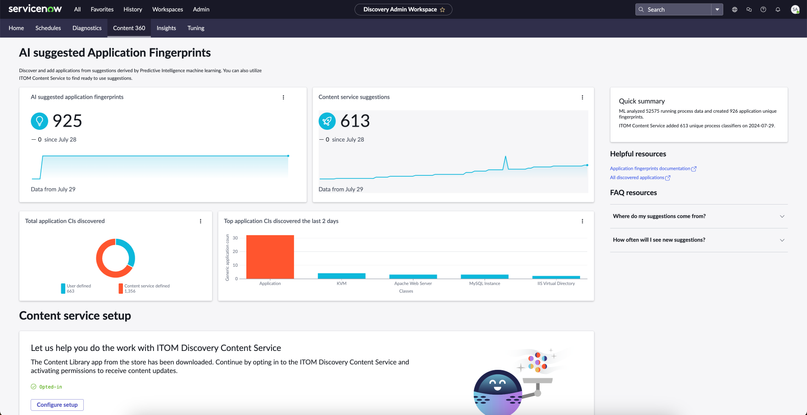807x415 pixels.
Task: Open the notifications bell
Action: (x=778, y=9)
